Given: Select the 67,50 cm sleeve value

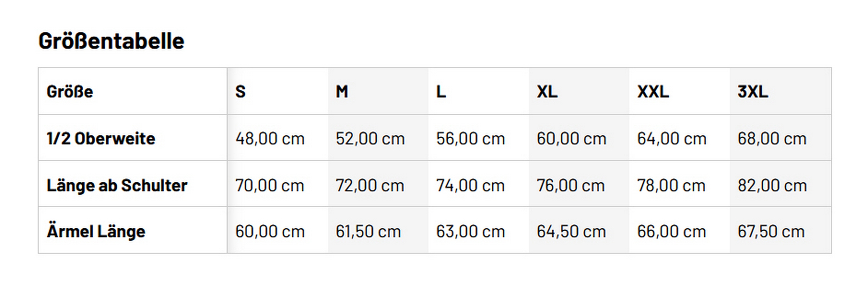Looking at the screenshot, I should (771, 231).
